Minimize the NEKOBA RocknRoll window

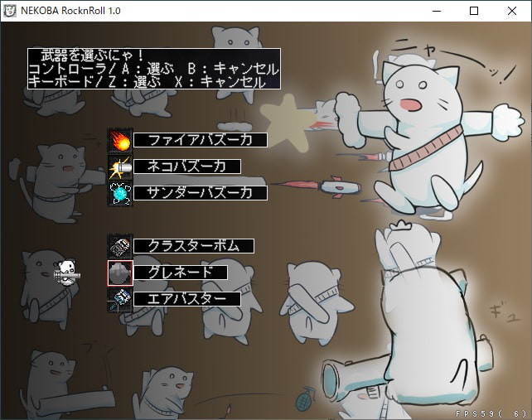point(437,12)
